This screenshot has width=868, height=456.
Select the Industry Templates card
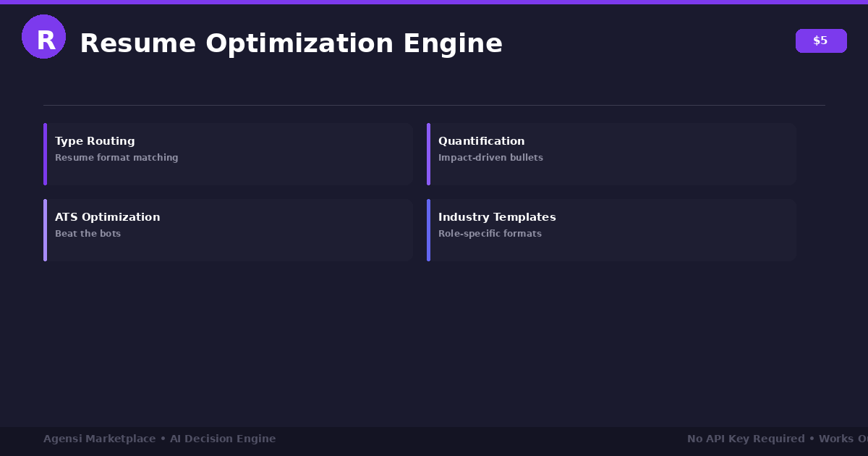coord(611,230)
